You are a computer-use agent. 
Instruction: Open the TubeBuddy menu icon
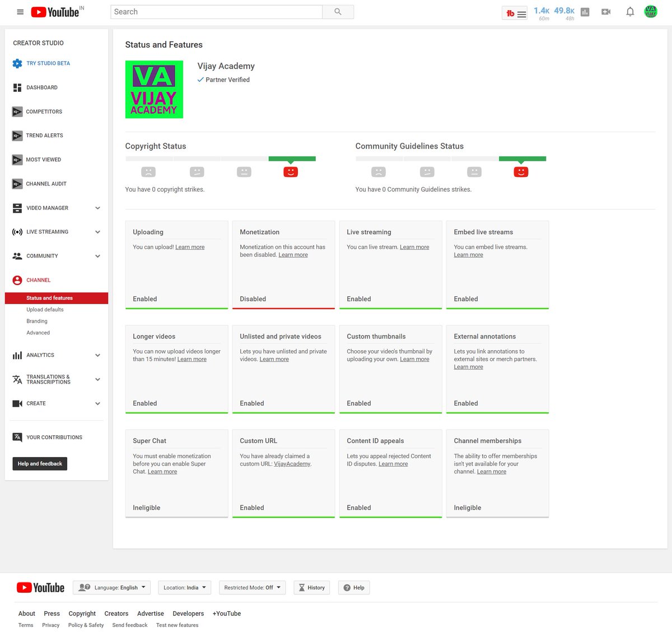[516, 13]
